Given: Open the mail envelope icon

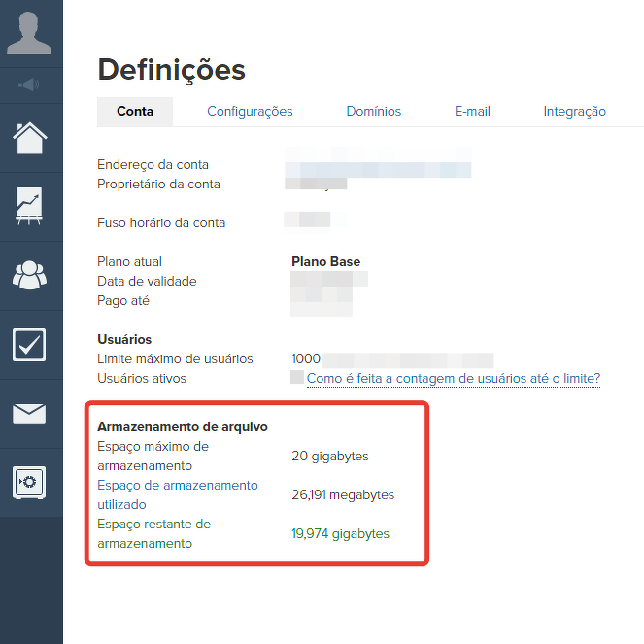Looking at the screenshot, I should [x=29, y=414].
